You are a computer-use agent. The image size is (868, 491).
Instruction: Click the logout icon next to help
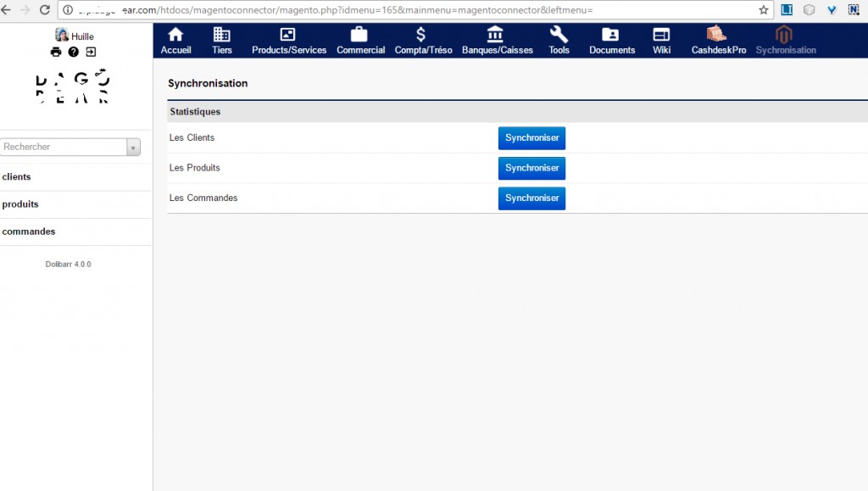pyautogui.click(x=91, y=52)
